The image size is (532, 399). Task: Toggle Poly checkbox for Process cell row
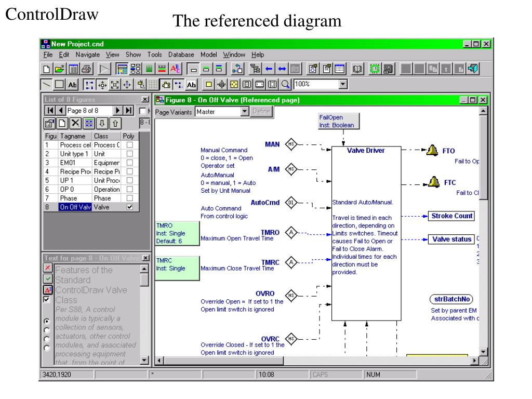tap(129, 145)
